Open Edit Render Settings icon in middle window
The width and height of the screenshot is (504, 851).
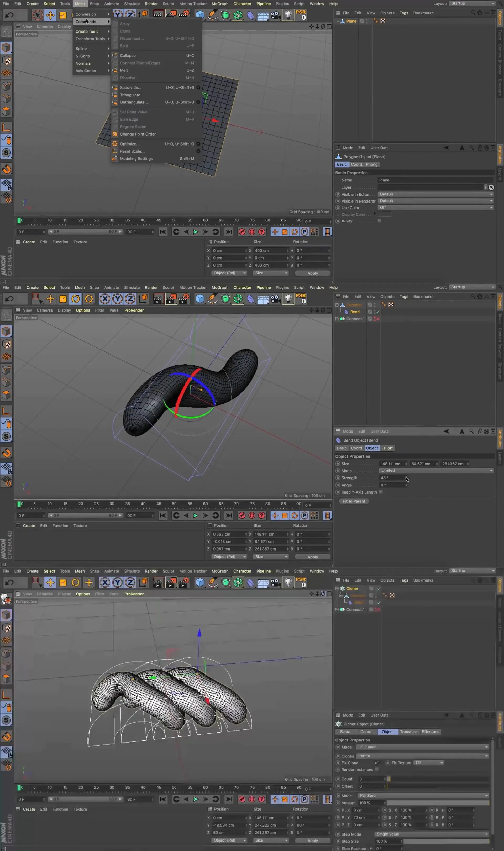pos(184,299)
